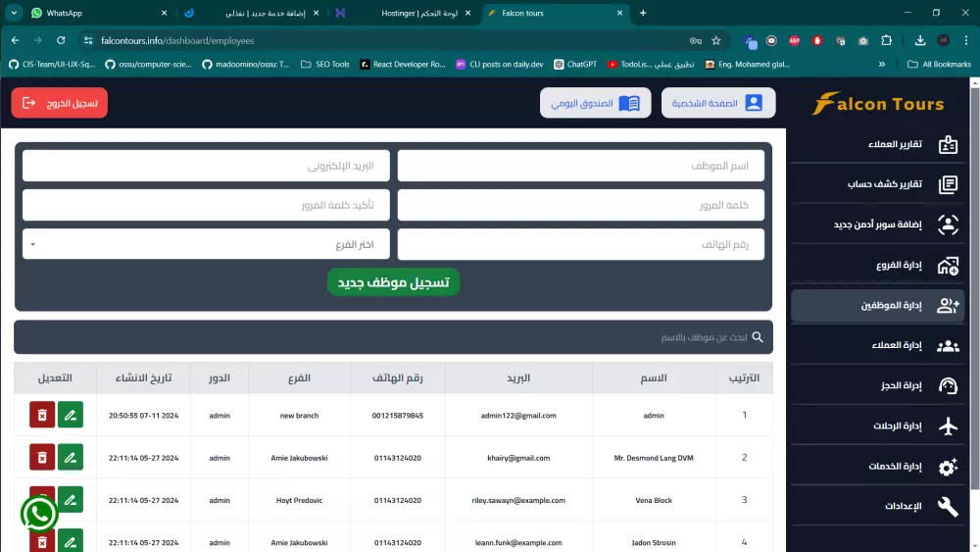
Task: Open the ChatGPT bookmark
Action: point(575,65)
